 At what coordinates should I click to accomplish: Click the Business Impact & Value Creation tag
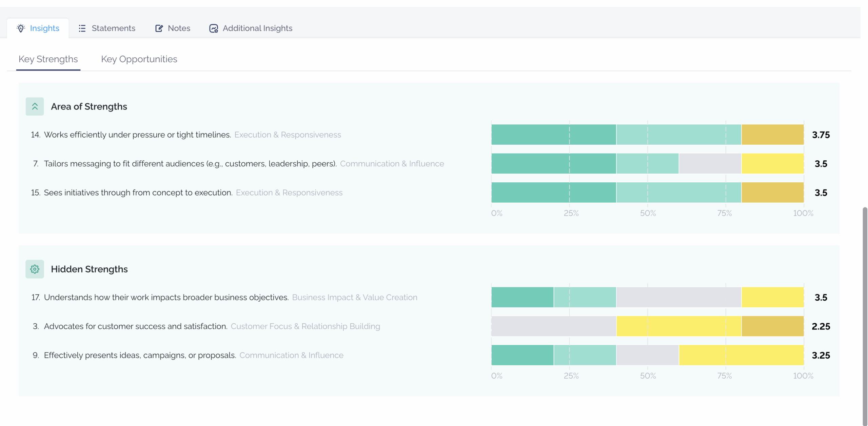click(355, 297)
